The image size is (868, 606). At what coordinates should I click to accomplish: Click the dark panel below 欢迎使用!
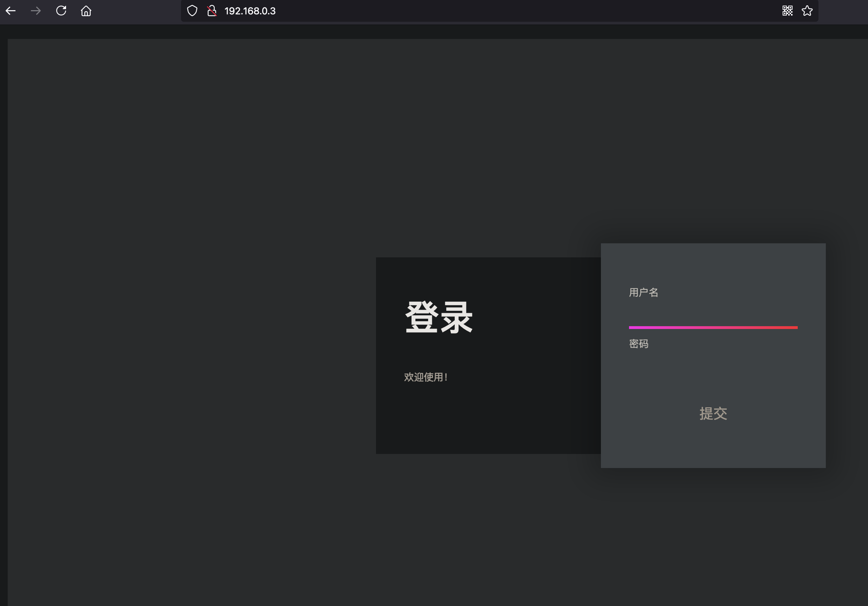tap(488, 419)
